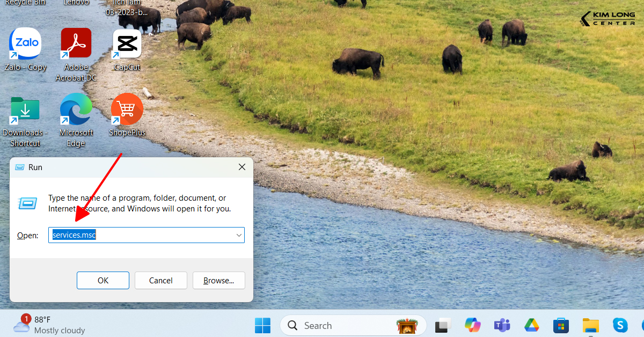Expand the Open field dropdown arrow
This screenshot has height=337, width=644.
point(239,235)
